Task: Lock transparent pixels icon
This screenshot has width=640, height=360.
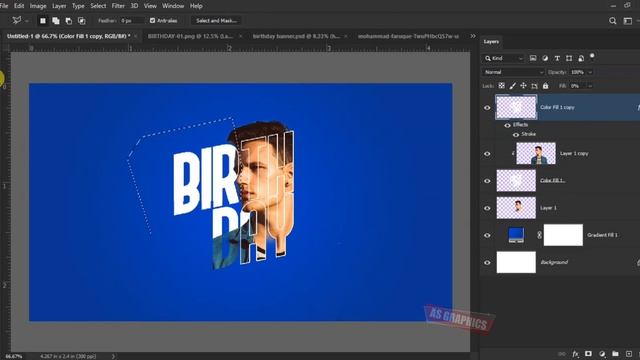Action: tap(502, 86)
